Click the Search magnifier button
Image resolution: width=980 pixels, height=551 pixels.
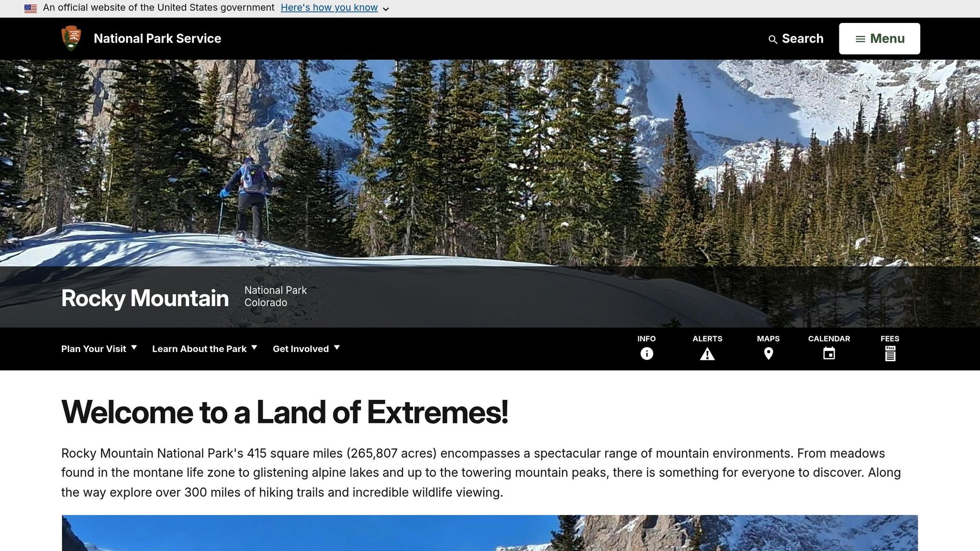tap(796, 39)
